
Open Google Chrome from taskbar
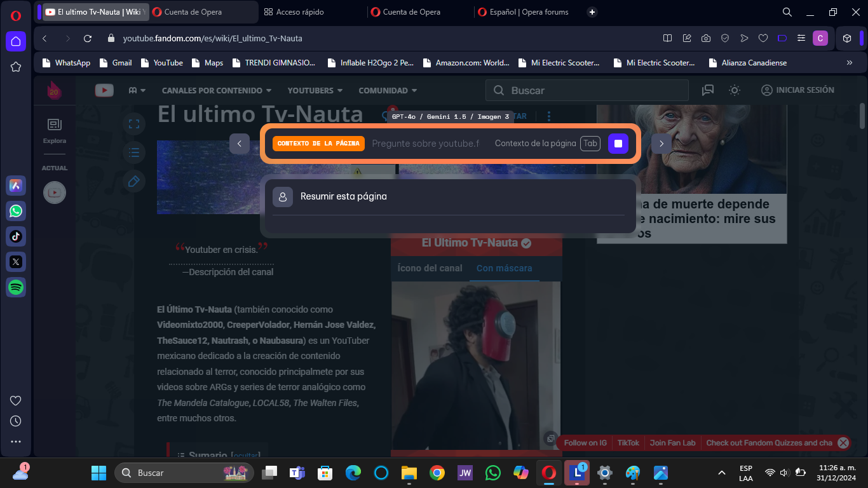click(437, 473)
